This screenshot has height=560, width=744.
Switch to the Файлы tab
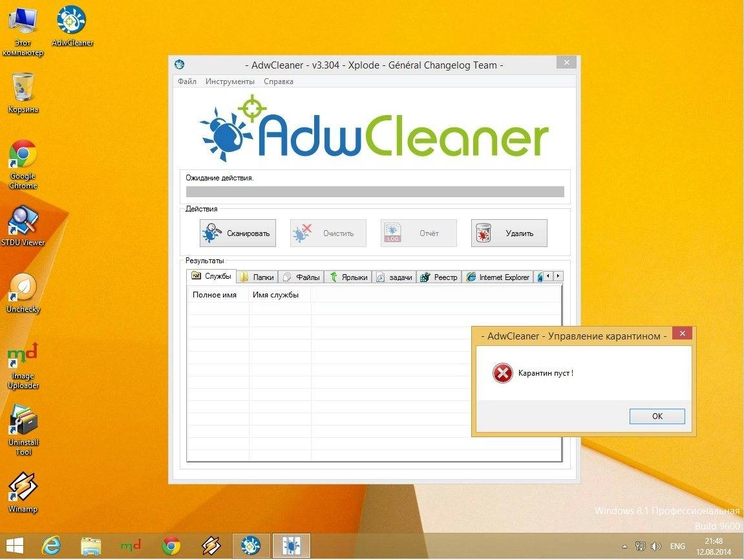[x=301, y=277]
